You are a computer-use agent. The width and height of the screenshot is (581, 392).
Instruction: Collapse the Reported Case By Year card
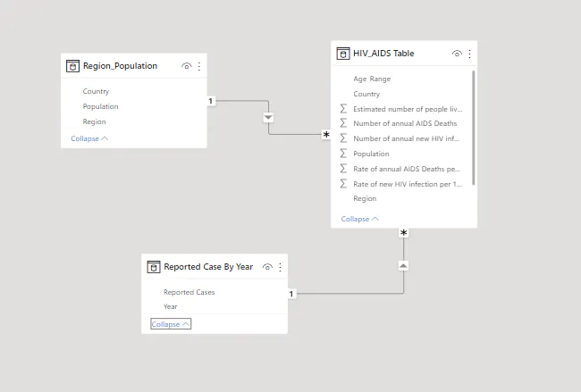click(170, 324)
